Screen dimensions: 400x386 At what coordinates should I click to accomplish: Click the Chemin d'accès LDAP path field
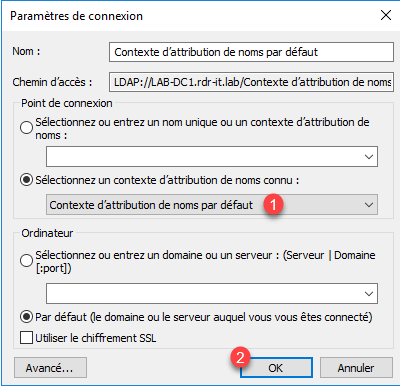pos(251,82)
